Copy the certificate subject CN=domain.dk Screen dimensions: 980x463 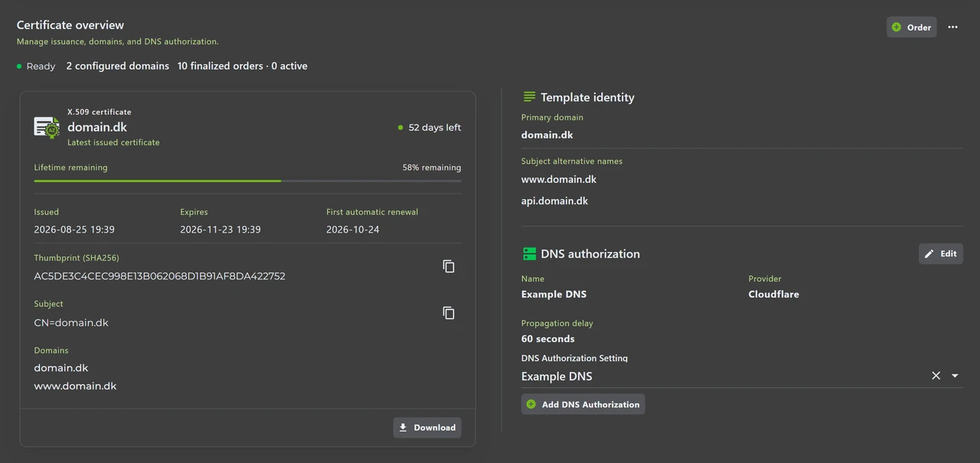[449, 313]
